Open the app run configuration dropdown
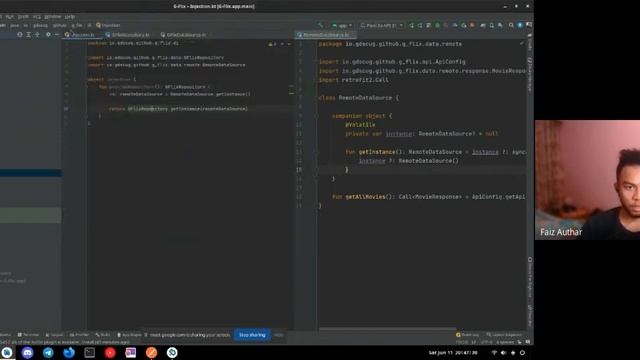This screenshot has width=640, height=360. point(342,25)
